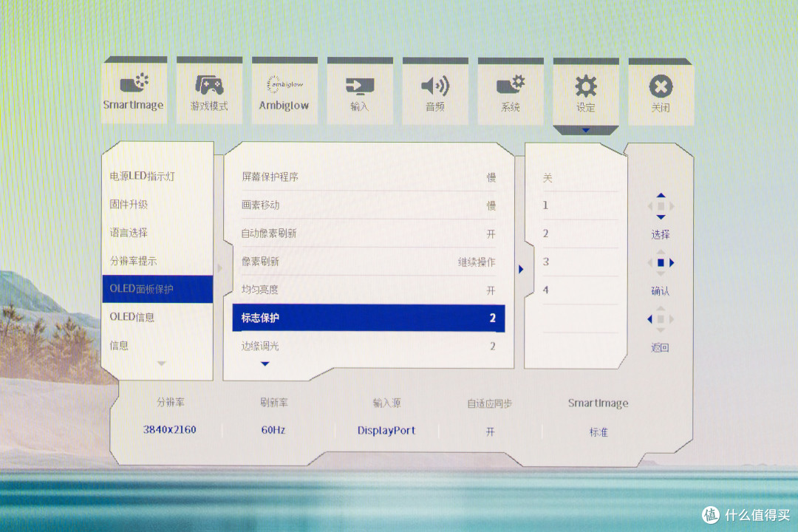Click the right arrow beside the options list
Viewport: 798px width, 532px height.
coord(521,269)
